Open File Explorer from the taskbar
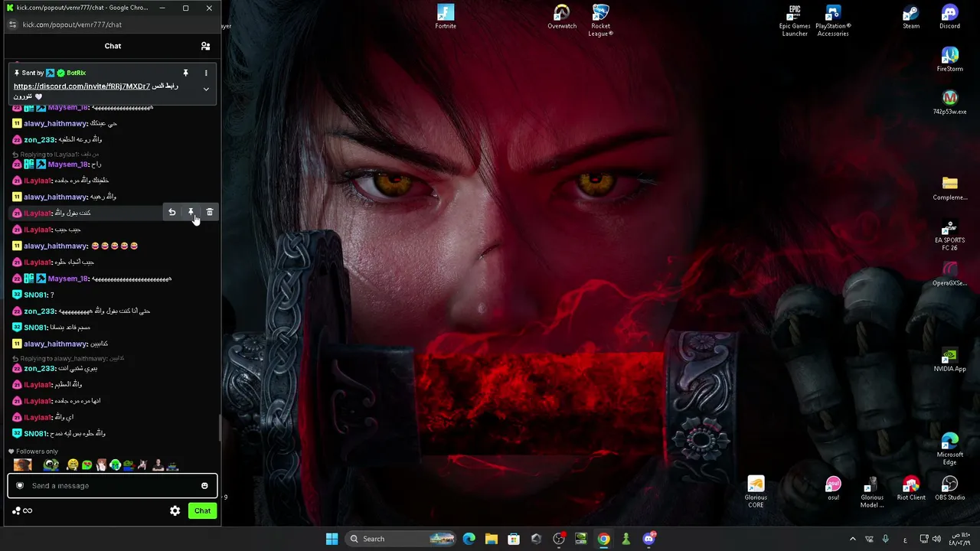Viewport: 980px width, 551px height. point(492,539)
